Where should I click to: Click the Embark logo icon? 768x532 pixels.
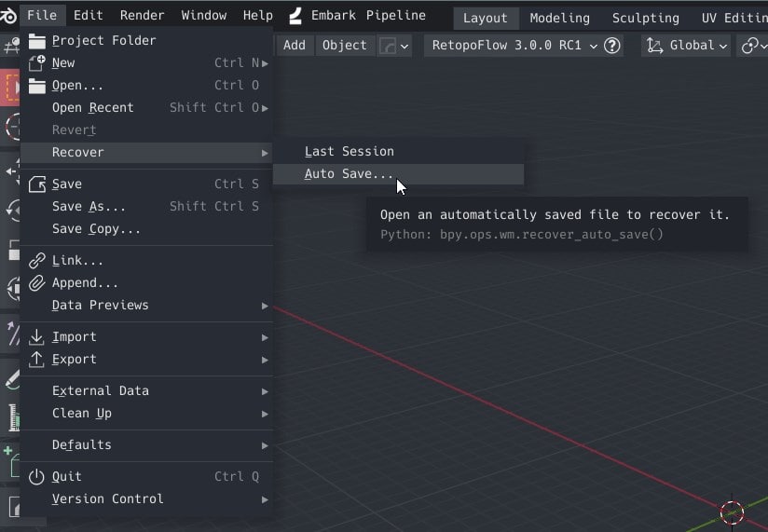pyautogui.click(x=295, y=16)
